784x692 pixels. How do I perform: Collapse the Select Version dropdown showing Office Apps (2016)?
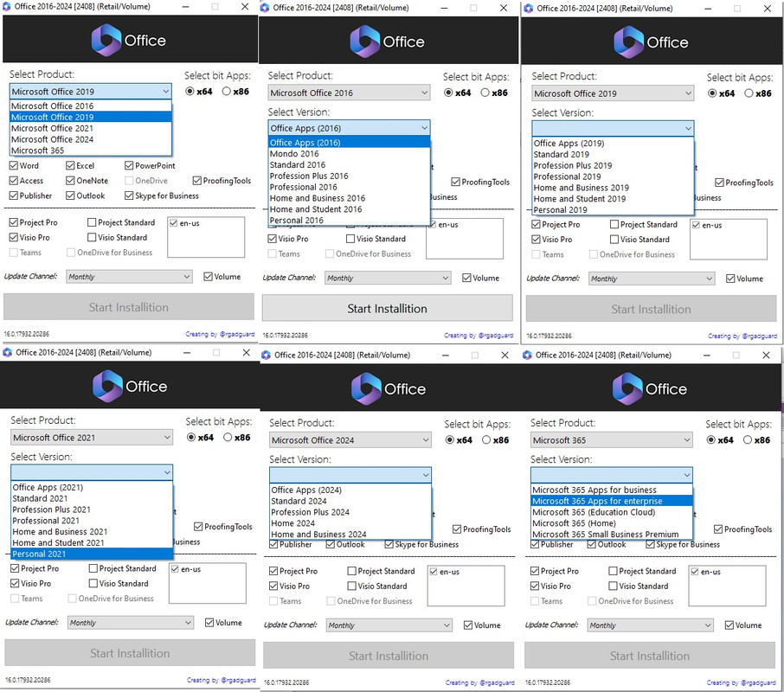click(x=349, y=128)
